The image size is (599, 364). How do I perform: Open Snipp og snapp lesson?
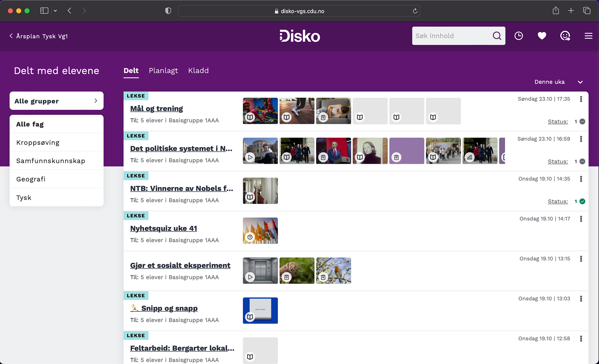click(x=164, y=308)
